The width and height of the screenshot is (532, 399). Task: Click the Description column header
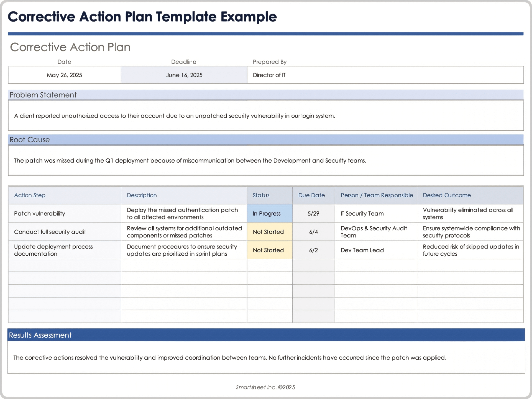pos(142,195)
